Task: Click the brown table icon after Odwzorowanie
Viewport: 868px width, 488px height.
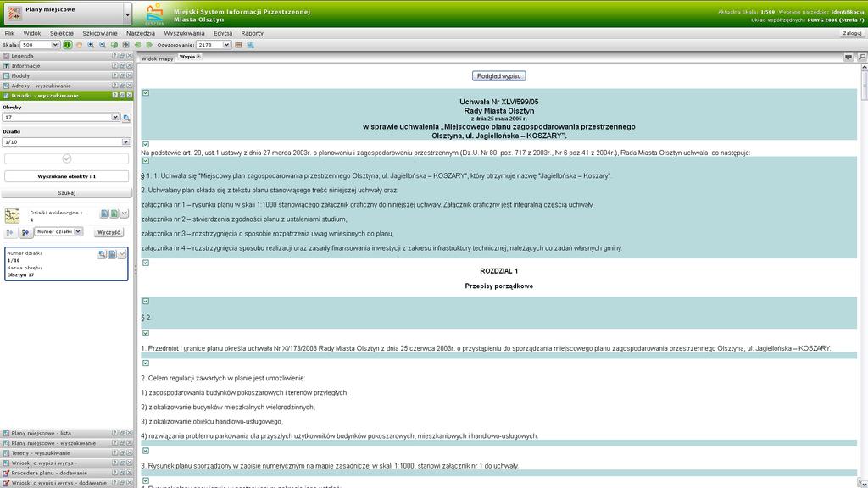Action: click(x=238, y=45)
